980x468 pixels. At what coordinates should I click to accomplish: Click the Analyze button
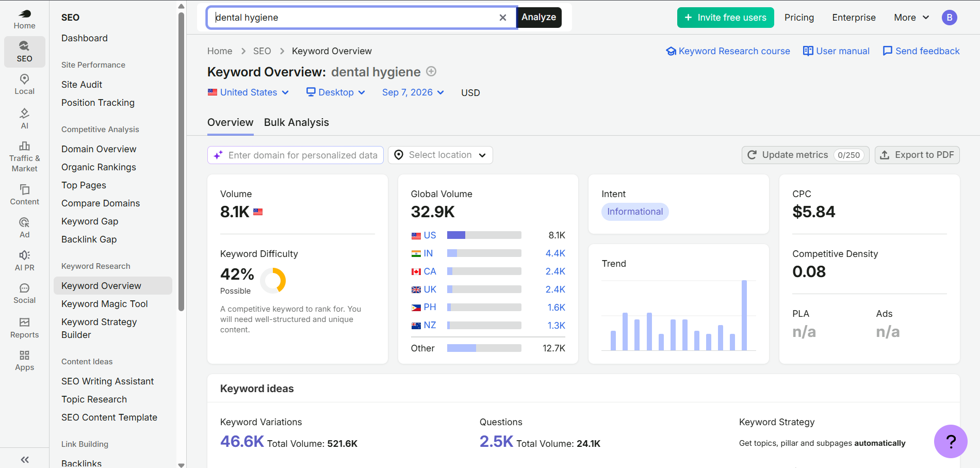click(x=539, y=17)
